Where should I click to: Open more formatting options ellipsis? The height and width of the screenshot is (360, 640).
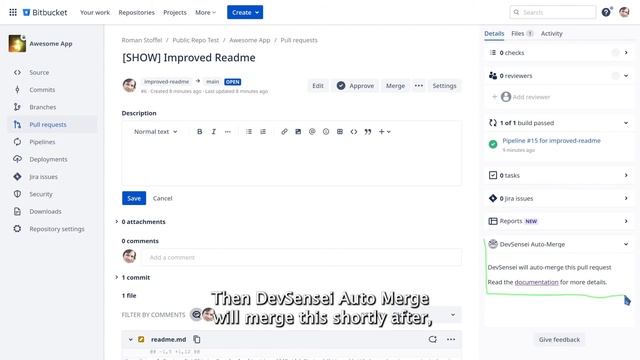coord(228,131)
